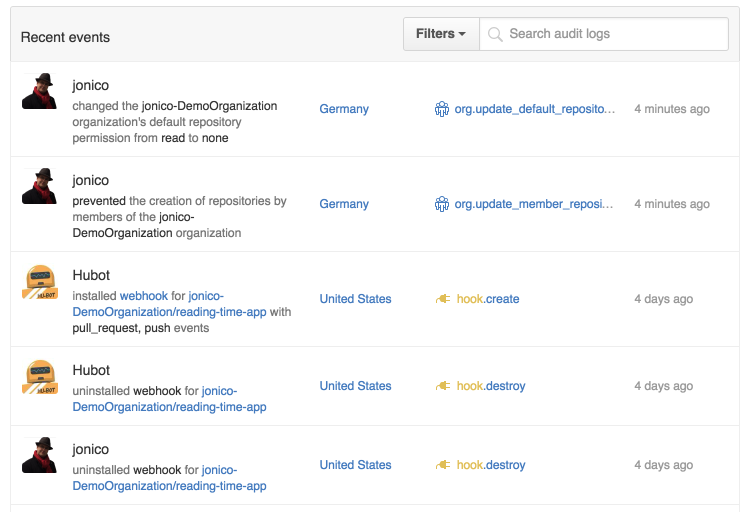The height and width of the screenshot is (512, 752).
Task: Click the magnifier icon in the search box
Action: point(495,34)
